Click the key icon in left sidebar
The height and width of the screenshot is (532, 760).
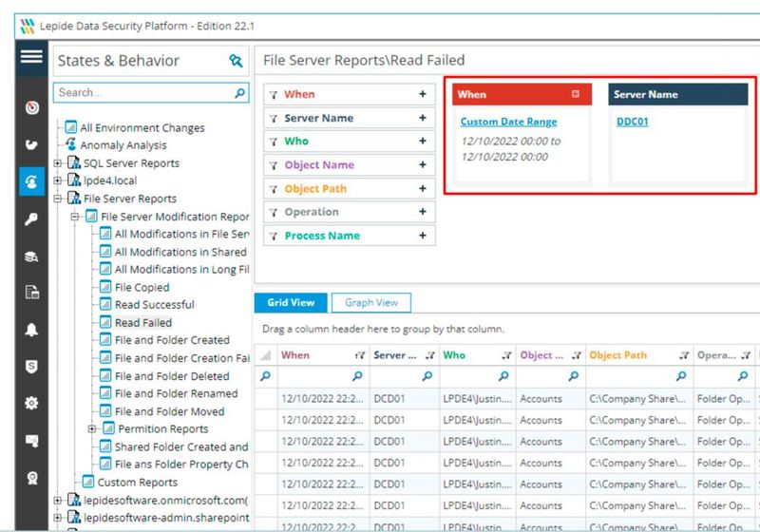(x=31, y=219)
